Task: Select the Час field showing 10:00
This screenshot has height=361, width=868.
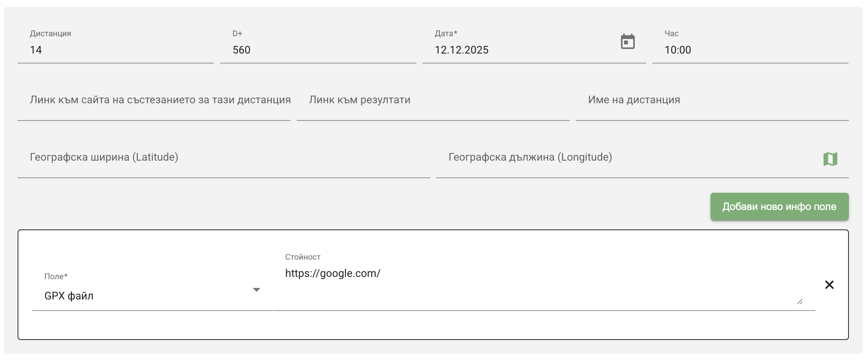Action: click(749, 50)
